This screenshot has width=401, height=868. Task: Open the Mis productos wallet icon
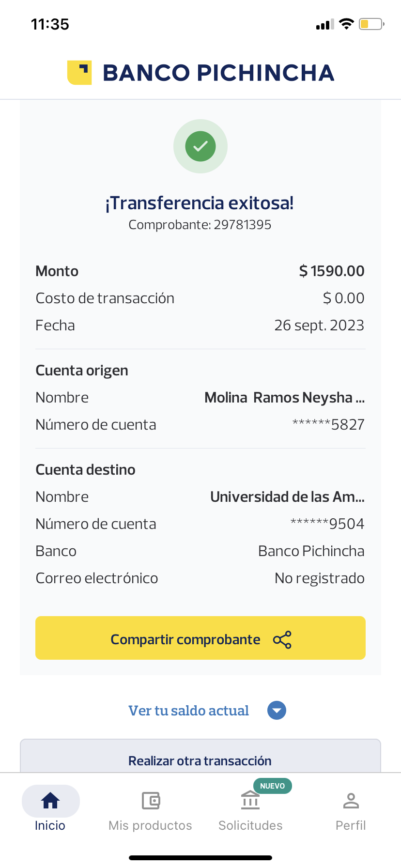pyautogui.click(x=151, y=801)
